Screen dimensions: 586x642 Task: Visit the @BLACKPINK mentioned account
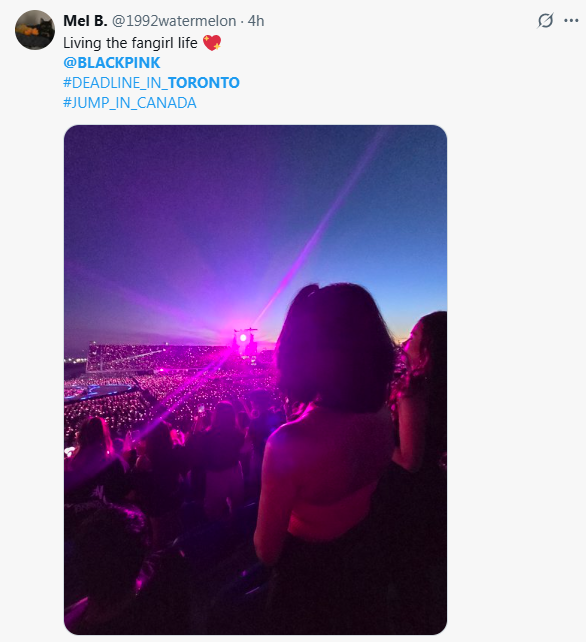tap(111, 63)
